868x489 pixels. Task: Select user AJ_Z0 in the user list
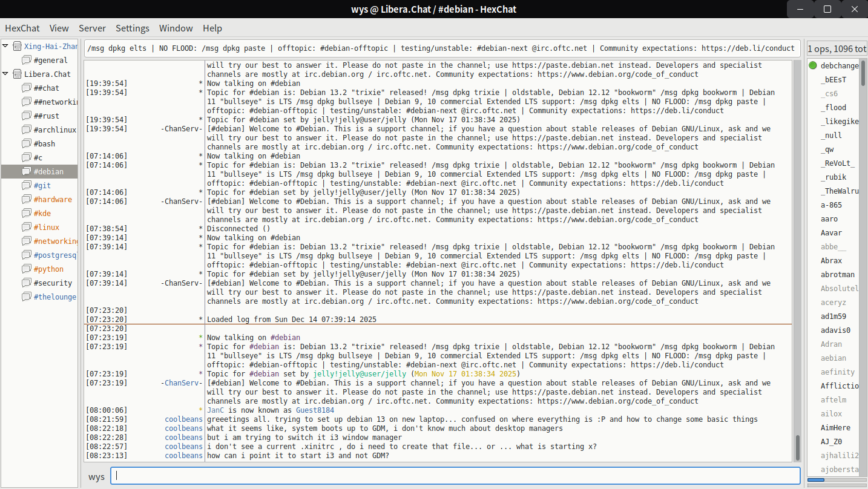click(x=831, y=441)
